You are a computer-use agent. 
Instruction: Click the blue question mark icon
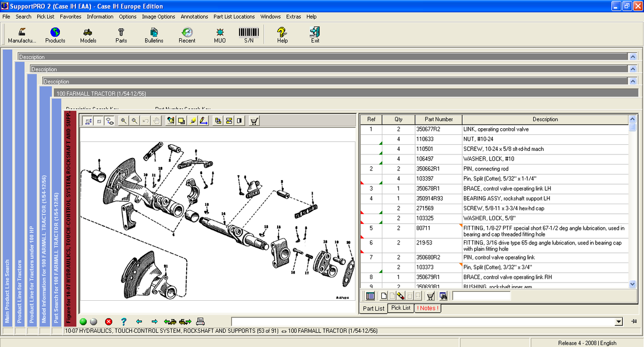[123, 321]
